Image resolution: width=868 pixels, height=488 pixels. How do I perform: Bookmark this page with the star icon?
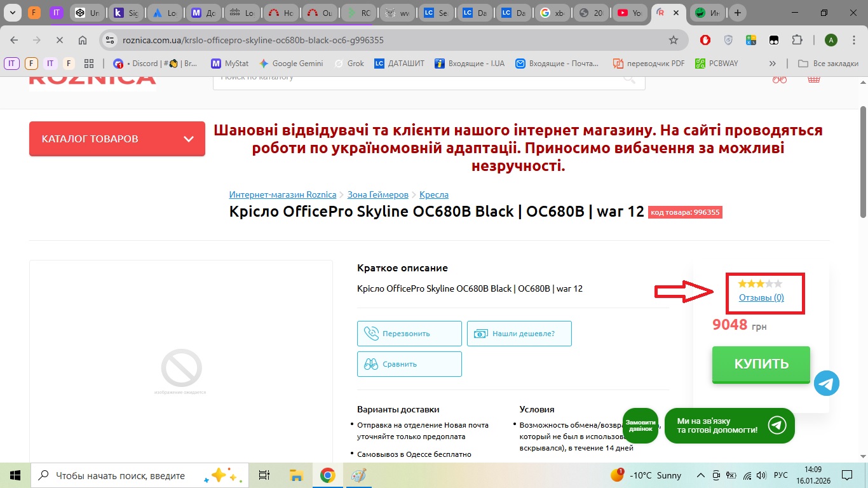tap(674, 40)
